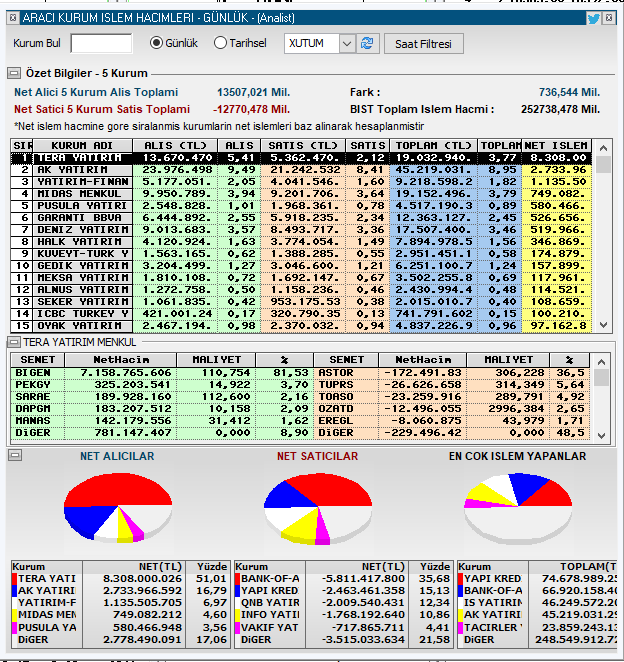Click the INFO YATI row in net sellers
Viewport: 624px width, 662px height.
[343, 615]
